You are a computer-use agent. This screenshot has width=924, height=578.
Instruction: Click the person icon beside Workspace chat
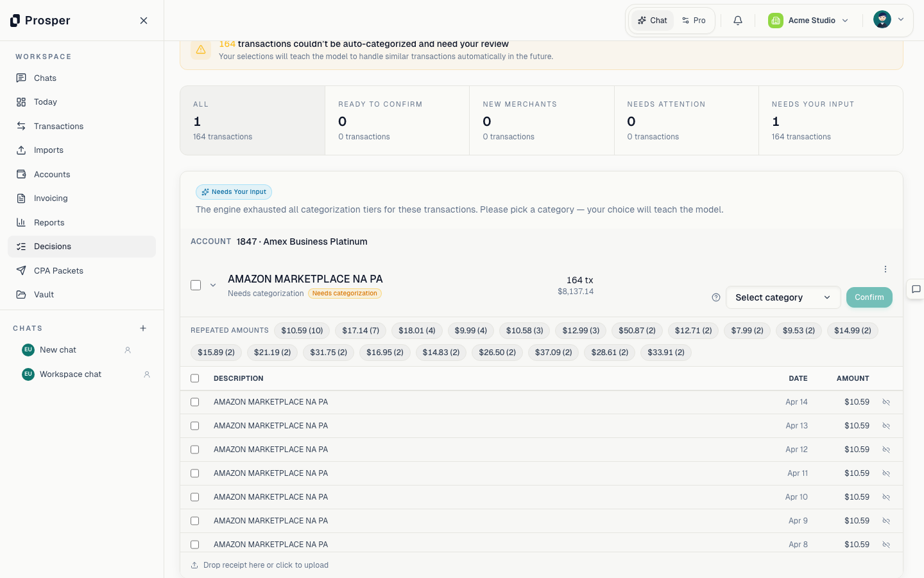click(147, 374)
